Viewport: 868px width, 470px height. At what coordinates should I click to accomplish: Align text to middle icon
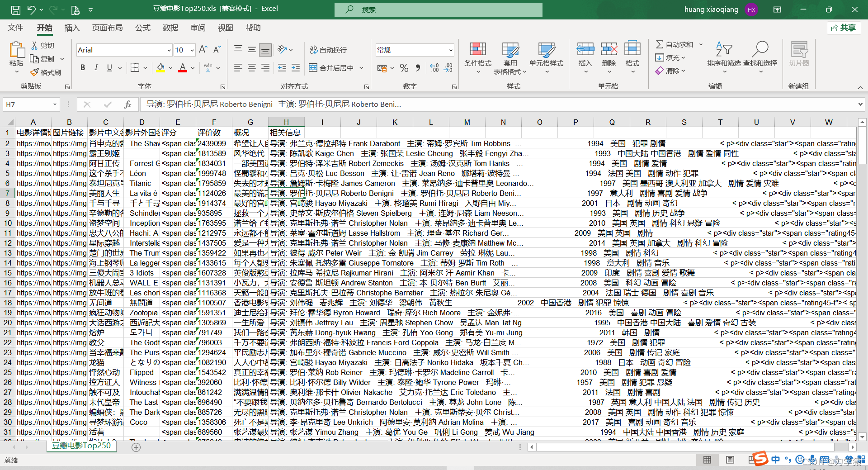click(252, 49)
